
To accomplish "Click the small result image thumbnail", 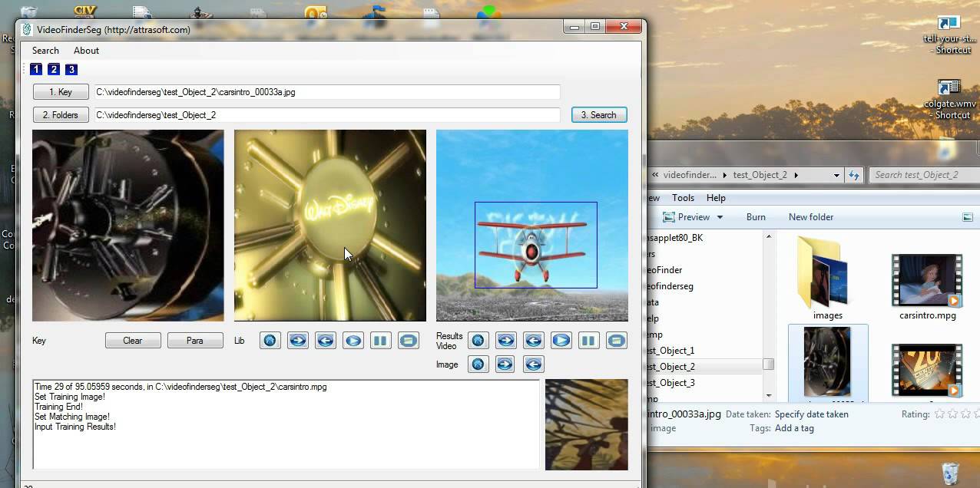I will 587,424.
